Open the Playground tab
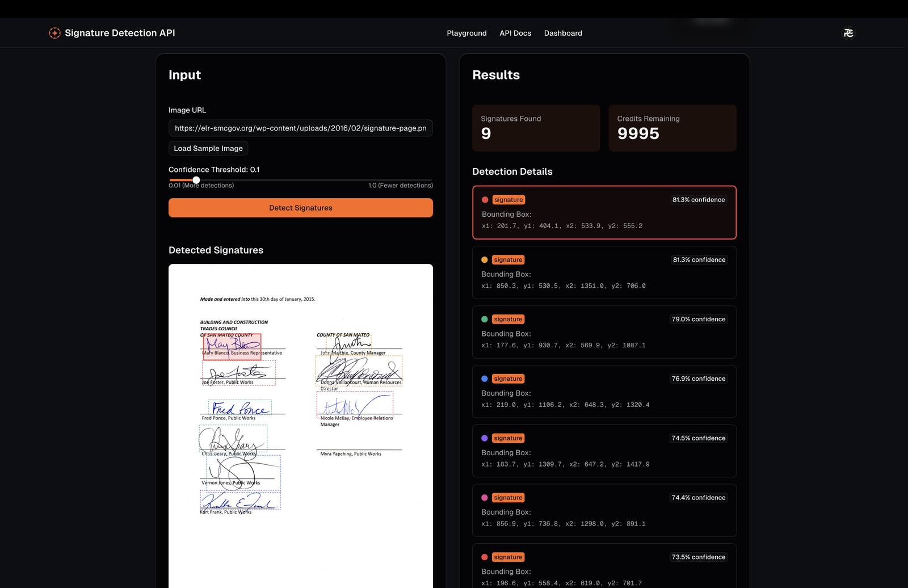Viewport: 908px width, 588px height. (x=466, y=33)
